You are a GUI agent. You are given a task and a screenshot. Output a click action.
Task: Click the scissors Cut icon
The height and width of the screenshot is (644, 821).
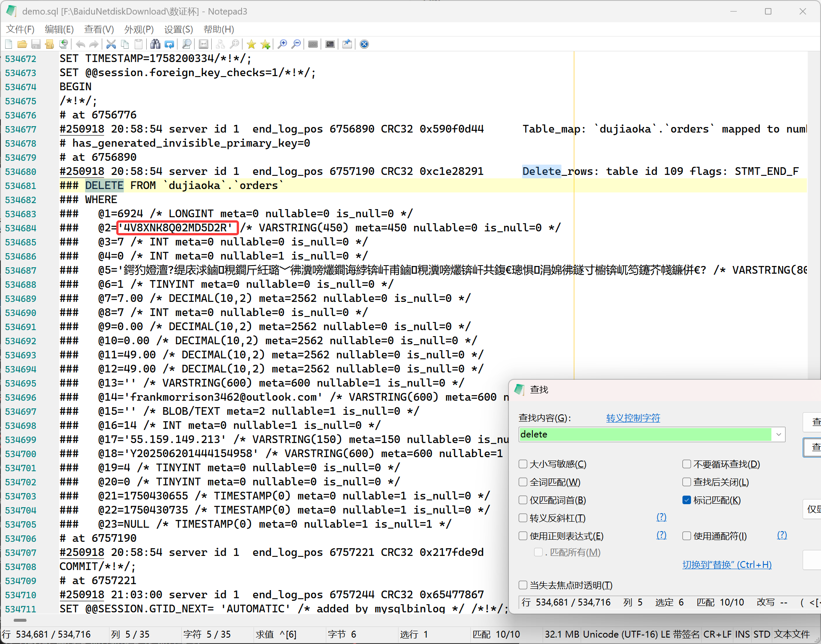pos(111,44)
